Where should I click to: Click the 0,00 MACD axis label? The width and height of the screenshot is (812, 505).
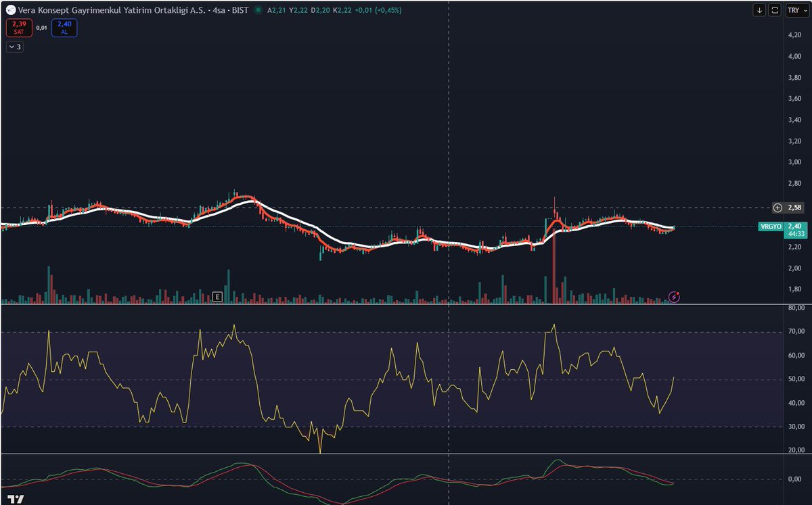[x=794, y=479]
